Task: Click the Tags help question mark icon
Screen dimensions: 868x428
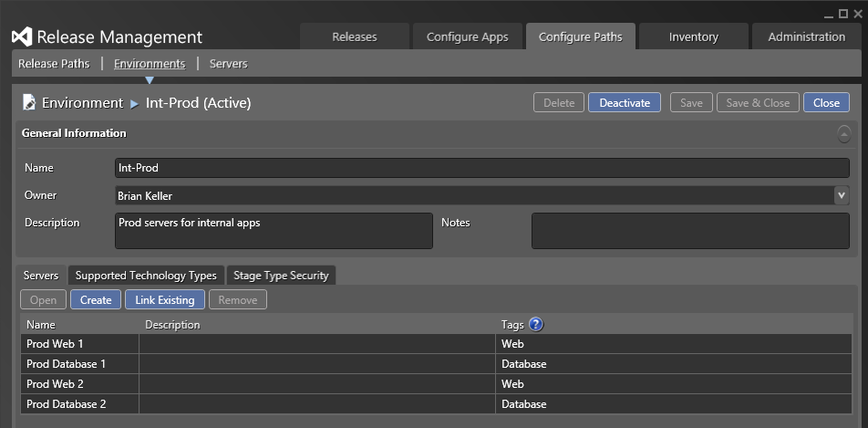Action: tap(536, 324)
